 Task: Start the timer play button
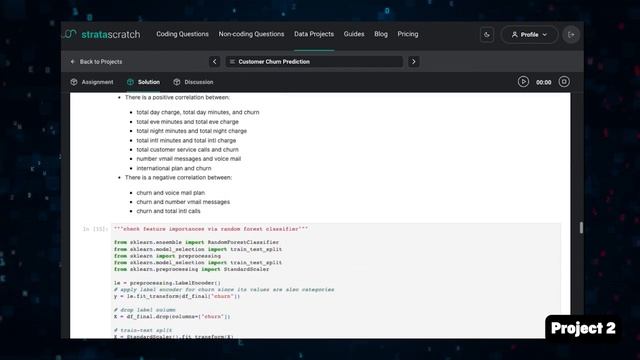pyautogui.click(x=523, y=82)
